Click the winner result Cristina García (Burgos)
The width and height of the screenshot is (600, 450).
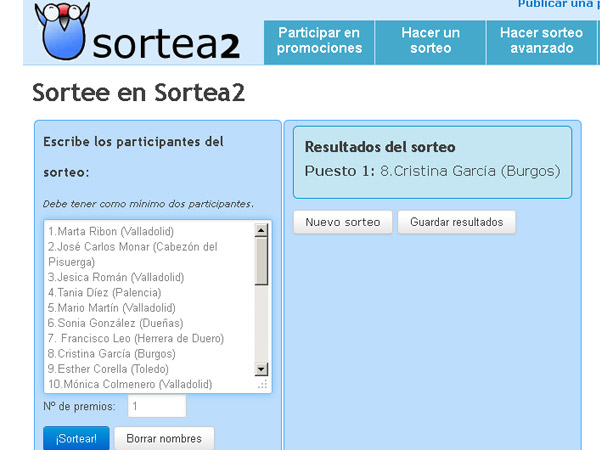coord(469,171)
